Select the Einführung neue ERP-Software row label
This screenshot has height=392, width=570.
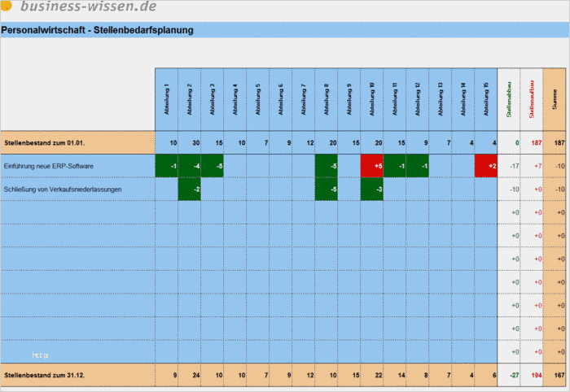[x=49, y=166]
